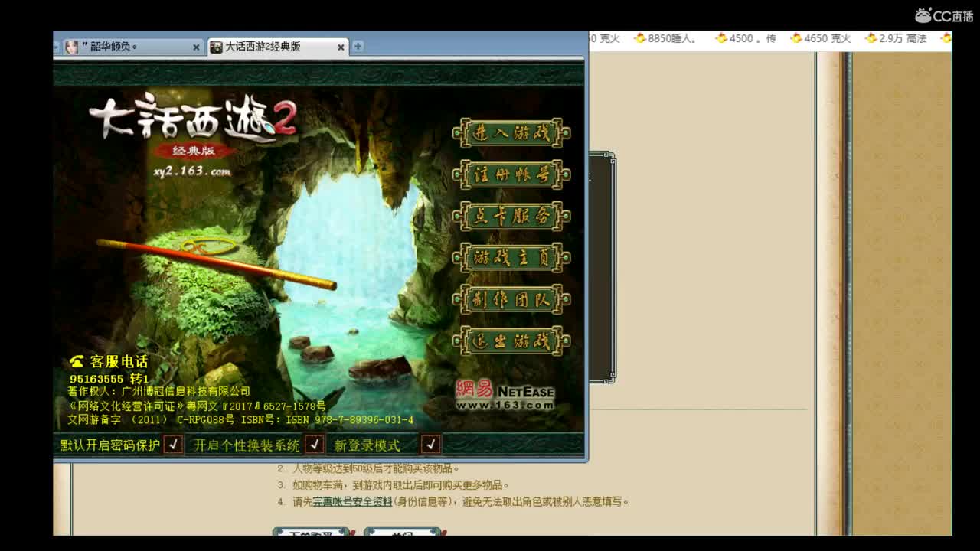
Task: Click the 注册帐号 button
Action: [511, 174]
